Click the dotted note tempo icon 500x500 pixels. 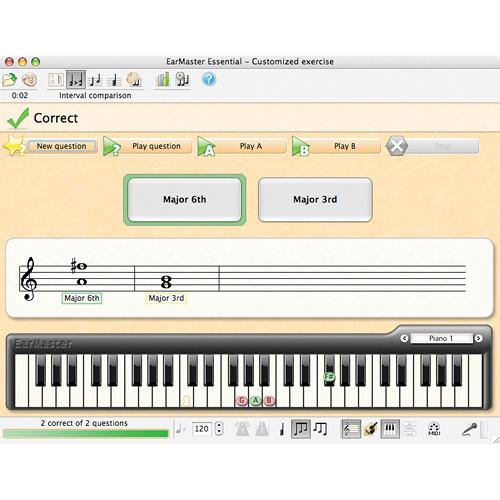[x=180, y=429]
